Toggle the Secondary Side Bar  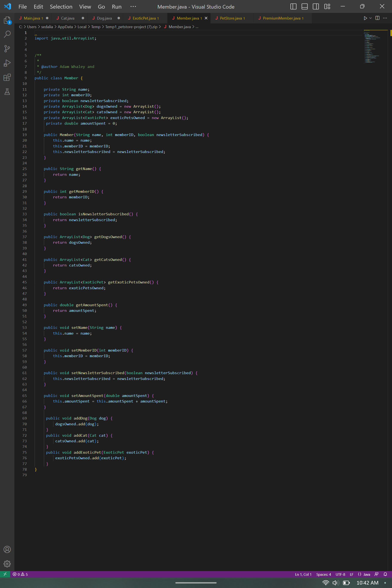(x=316, y=6)
